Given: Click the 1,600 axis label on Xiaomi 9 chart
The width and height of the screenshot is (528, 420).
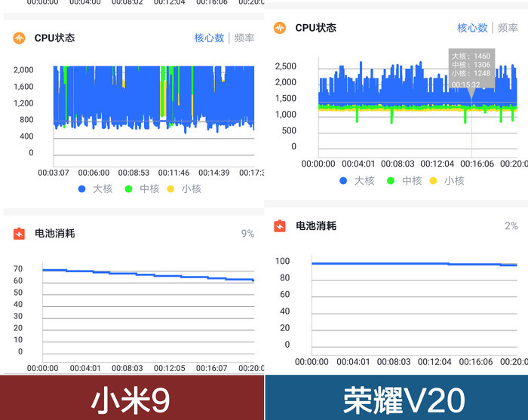Looking at the screenshot, I should click(x=23, y=87).
